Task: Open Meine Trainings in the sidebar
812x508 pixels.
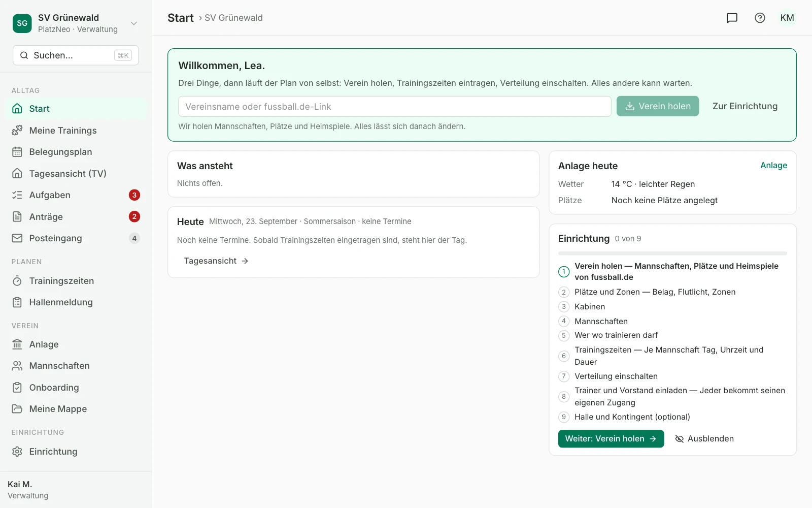Action: (76, 131)
